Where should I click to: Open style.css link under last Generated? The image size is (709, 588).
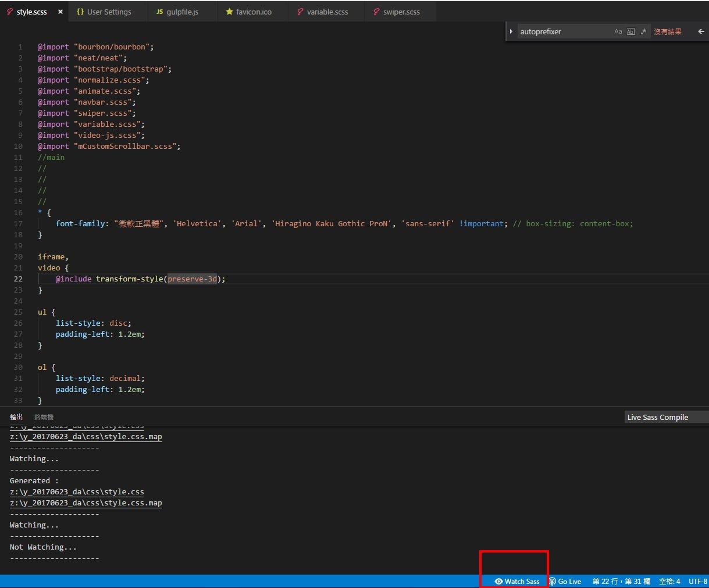(x=77, y=492)
